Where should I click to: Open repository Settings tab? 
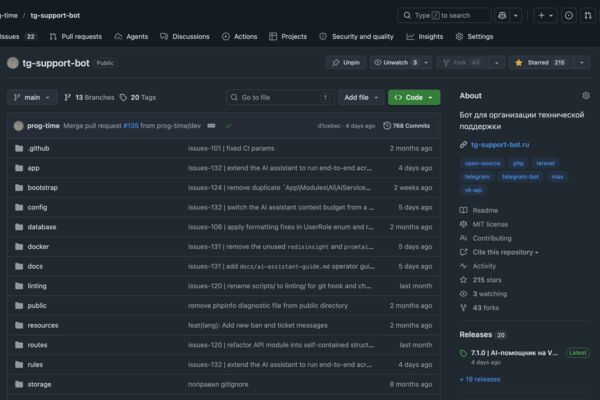pyautogui.click(x=474, y=37)
